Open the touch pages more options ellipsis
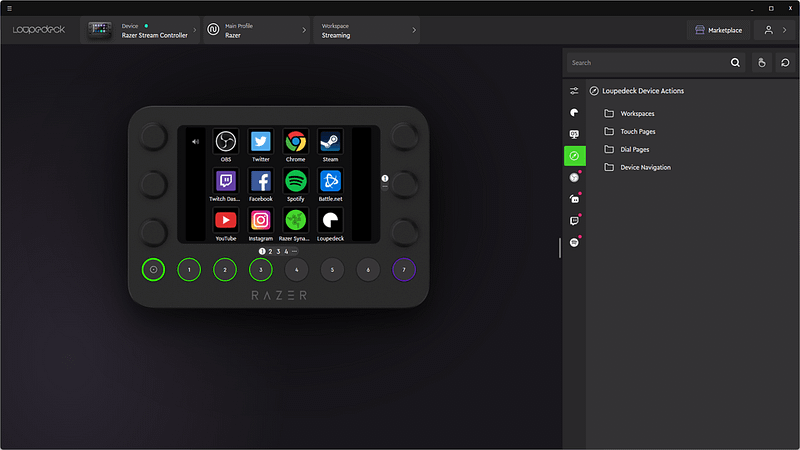Viewport: 800px width, 450px height. (294, 251)
